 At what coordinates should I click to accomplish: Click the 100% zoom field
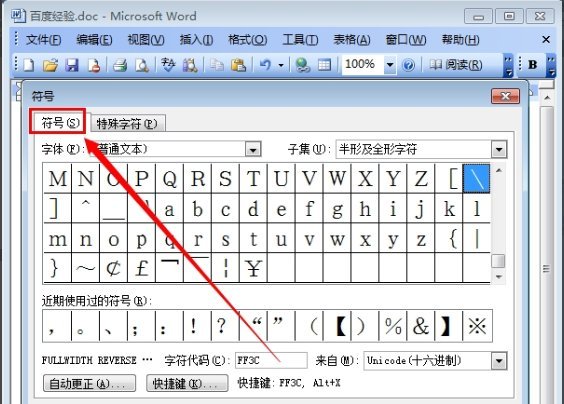click(362, 65)
